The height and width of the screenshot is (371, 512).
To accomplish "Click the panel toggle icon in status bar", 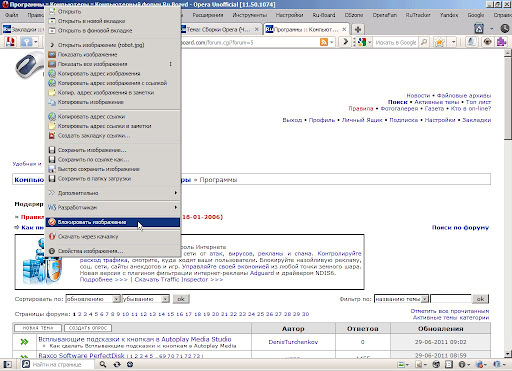I will pos(7,364).
